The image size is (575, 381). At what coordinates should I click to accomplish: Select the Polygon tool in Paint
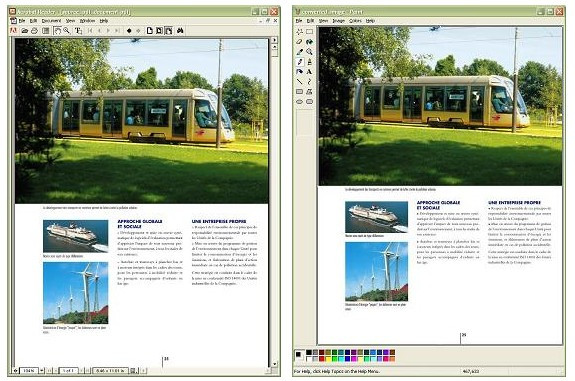310,91
